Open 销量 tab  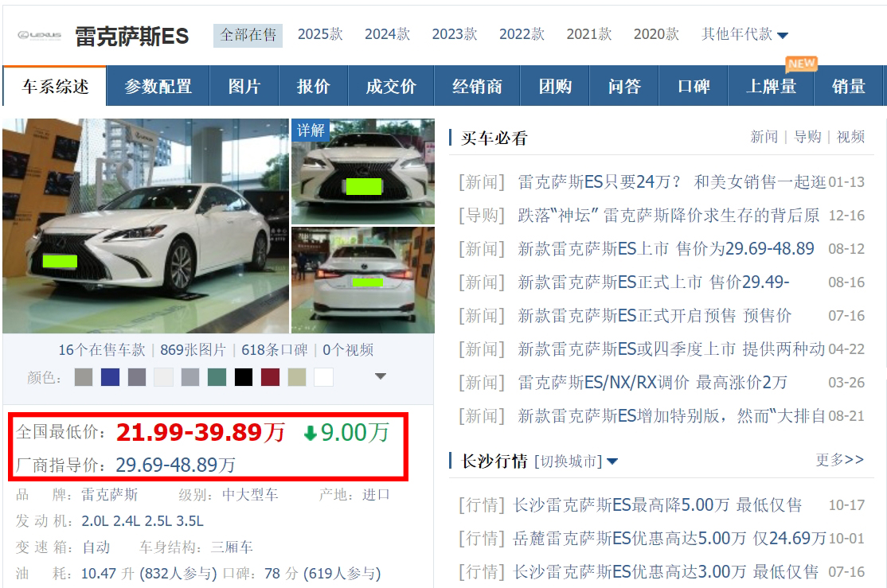tap(849, 87)
